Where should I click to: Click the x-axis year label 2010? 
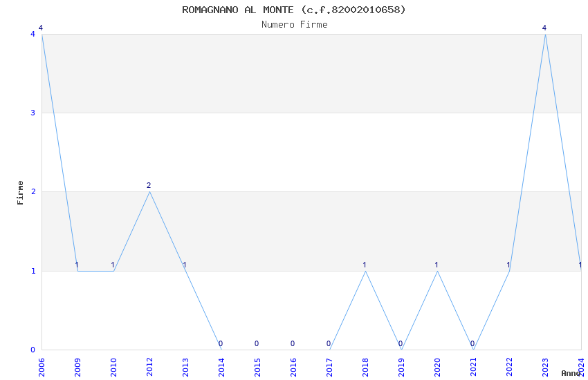tap(113, 368)
